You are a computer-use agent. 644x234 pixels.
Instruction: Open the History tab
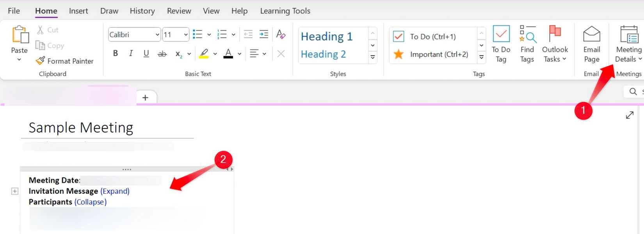click(x=142, y=11)
